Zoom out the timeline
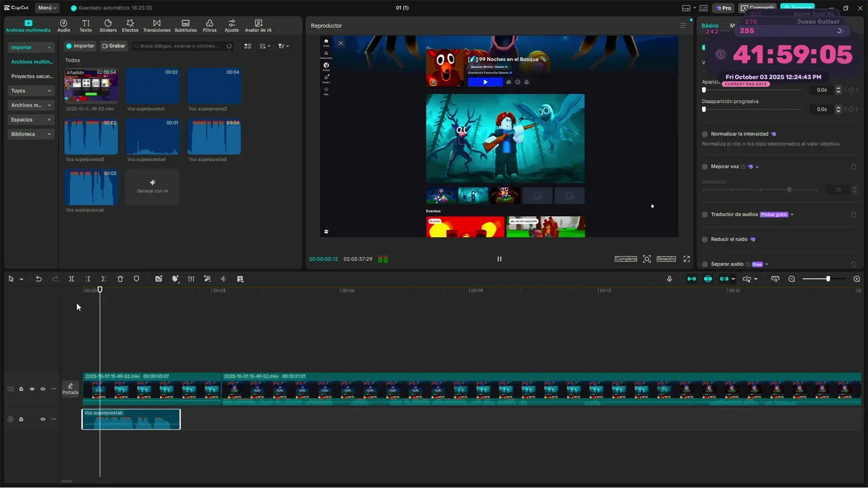This screenshot has height=488, width=868. (x=791, y=279)
